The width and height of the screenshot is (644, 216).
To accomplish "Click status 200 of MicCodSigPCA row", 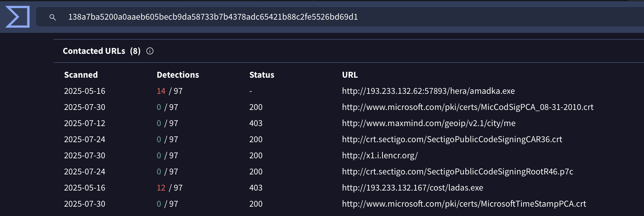I will 256,107.
